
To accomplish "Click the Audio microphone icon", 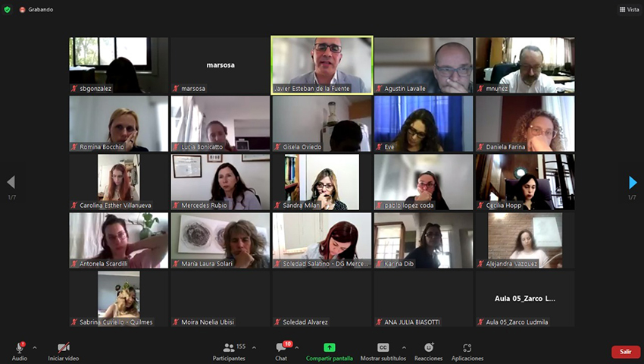I will click(x=19, y=347).
